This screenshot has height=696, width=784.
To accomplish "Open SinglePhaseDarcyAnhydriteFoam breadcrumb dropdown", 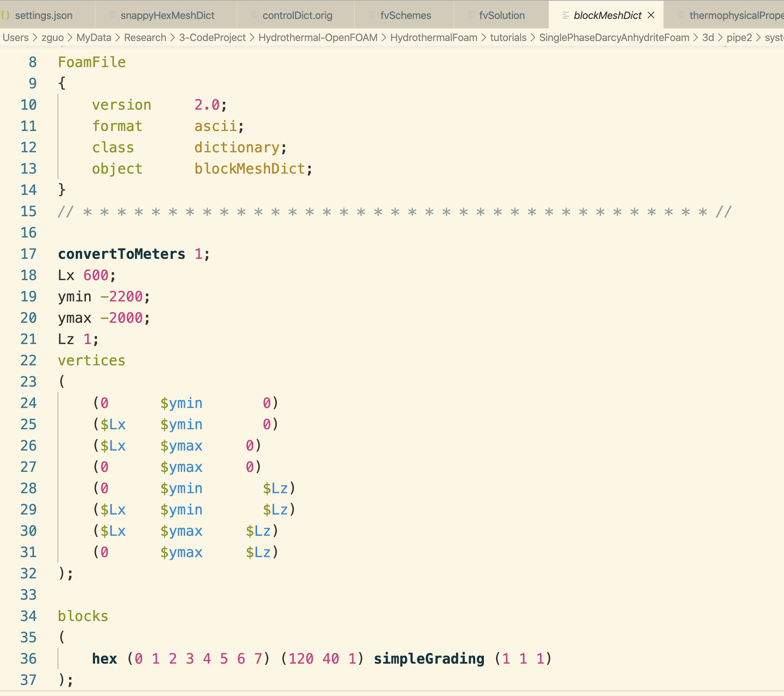I will point(614,37).
